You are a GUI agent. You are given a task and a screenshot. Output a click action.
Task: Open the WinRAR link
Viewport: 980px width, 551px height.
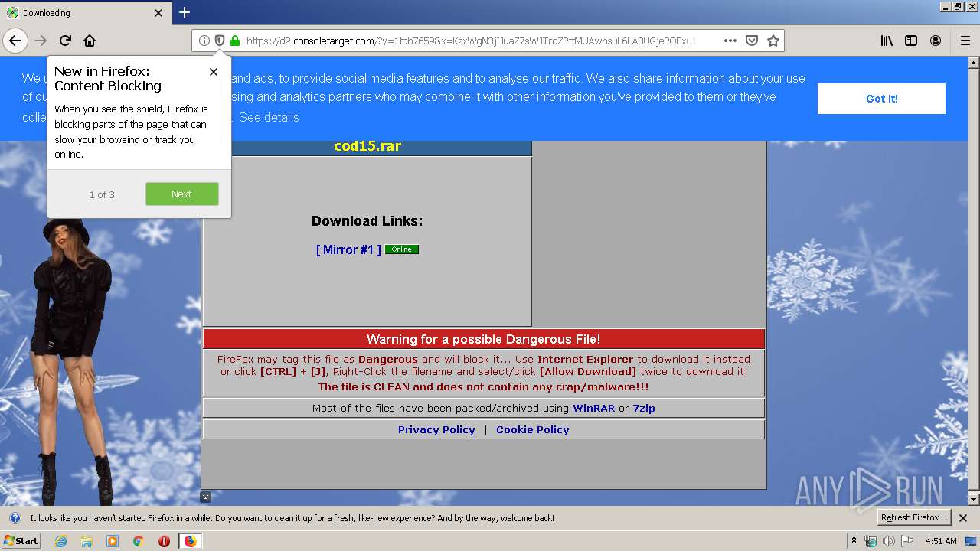(594, 408)
